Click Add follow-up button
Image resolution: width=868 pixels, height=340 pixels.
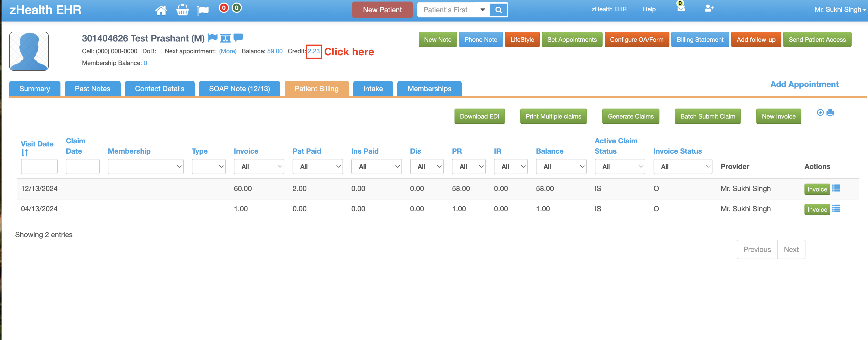(756, 39)
